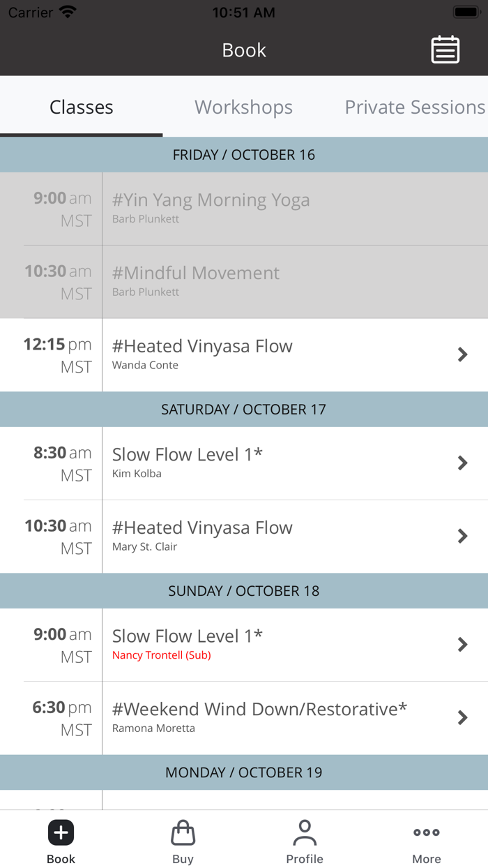The image size is (488, 868).
Task: Open #Weekend Wind Down/Restorative class title
Action: [x=259, y=710]
